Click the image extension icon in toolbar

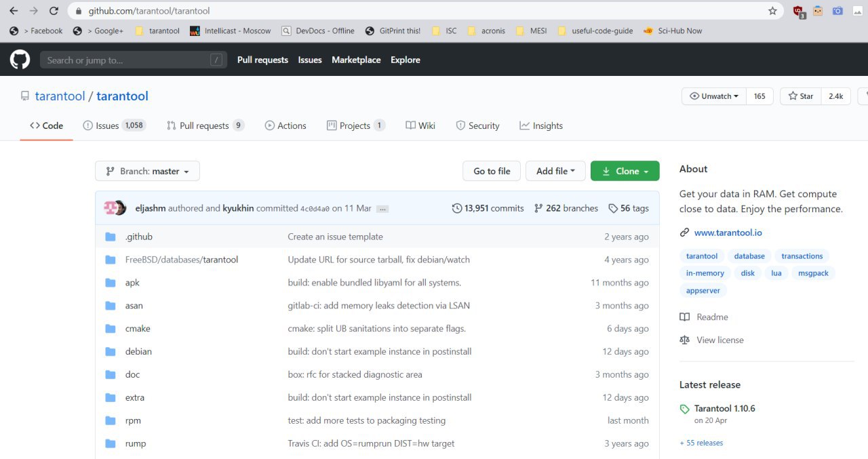click(857, 11)
